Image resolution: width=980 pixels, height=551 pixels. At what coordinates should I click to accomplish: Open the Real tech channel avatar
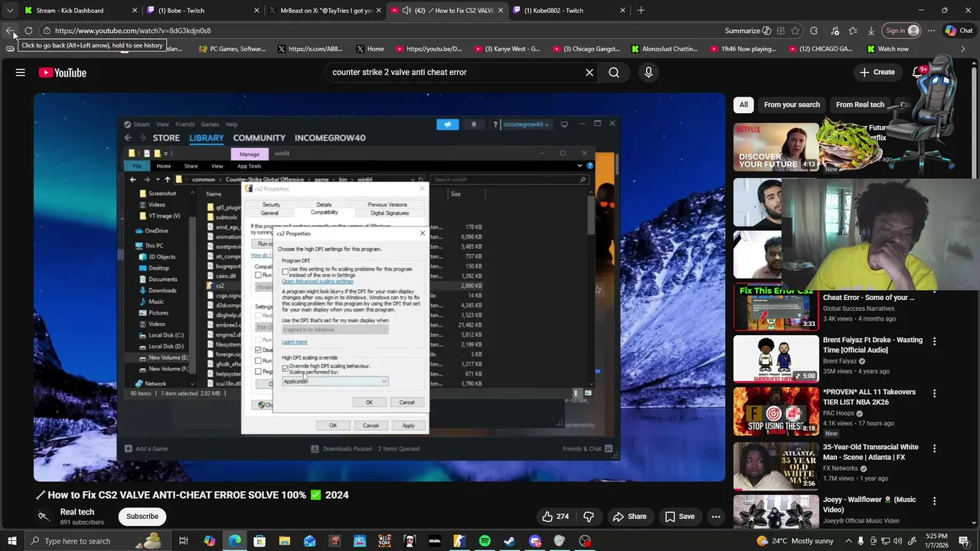point(44,517)
